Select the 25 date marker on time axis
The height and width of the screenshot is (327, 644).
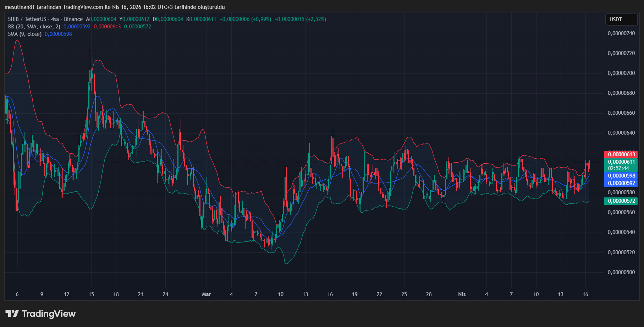[x=404, y=294]
